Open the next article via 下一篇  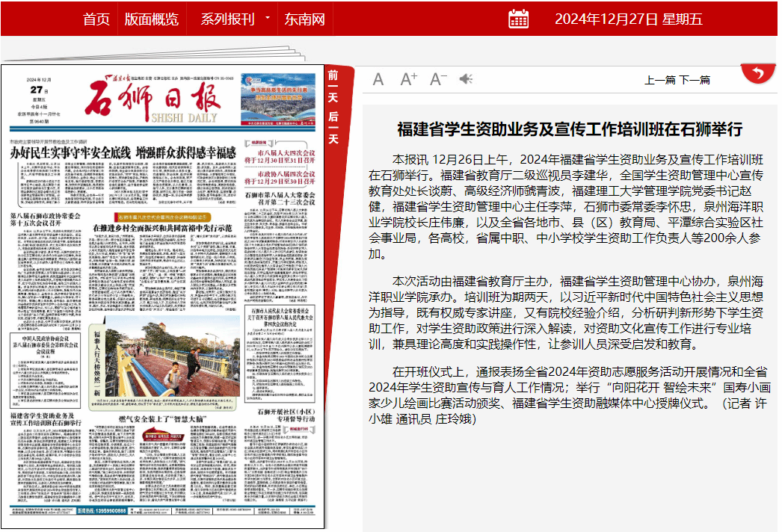[695, 80]
